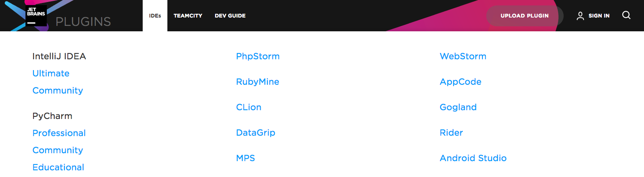Click the Sign In link
This screenshot has width=644, height=177.
[599, 16]
